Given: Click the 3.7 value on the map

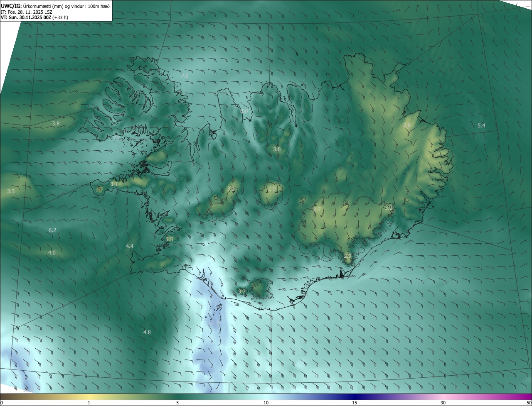Looking at the screenshot, I should click(242, 292).
